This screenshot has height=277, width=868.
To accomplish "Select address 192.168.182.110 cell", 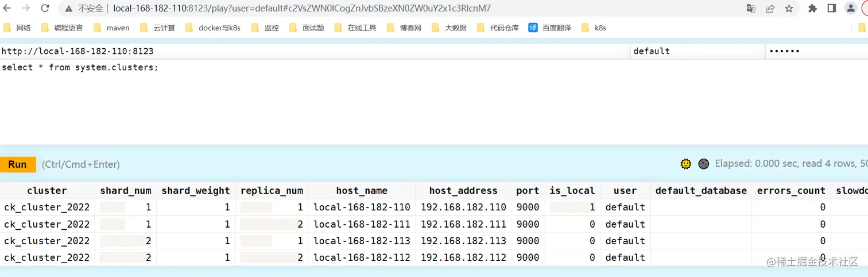I will coord(463,207).
